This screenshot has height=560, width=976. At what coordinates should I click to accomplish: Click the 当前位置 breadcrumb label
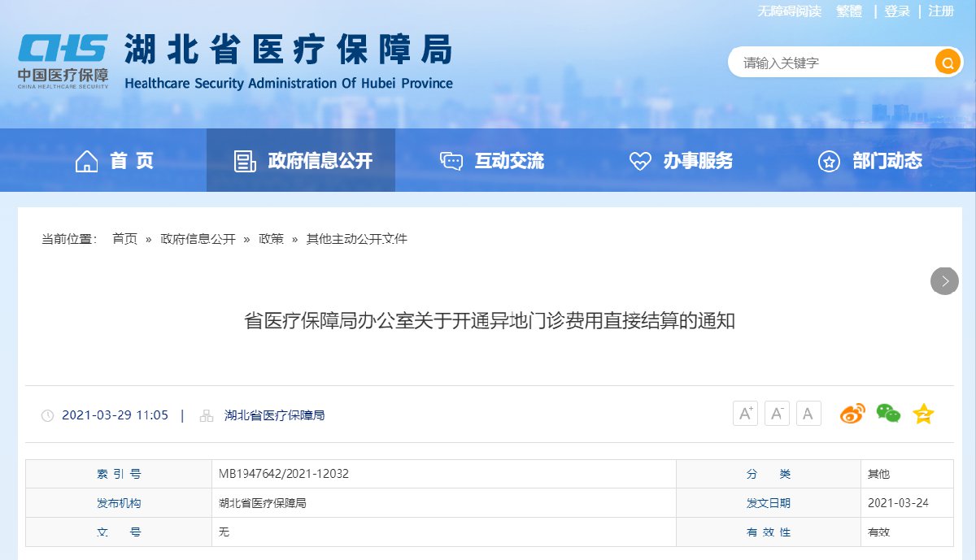[x=69, y=239]
